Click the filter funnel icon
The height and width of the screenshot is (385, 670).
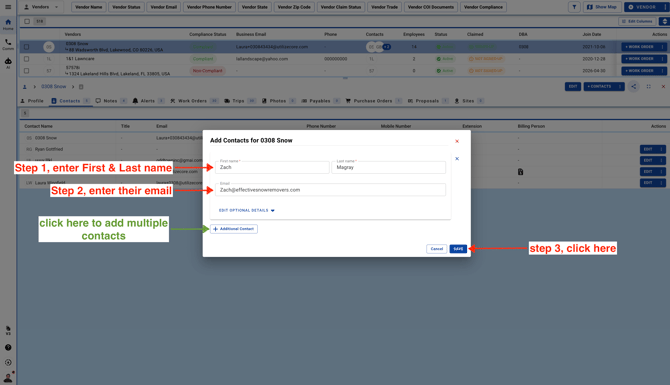[574, 7]
